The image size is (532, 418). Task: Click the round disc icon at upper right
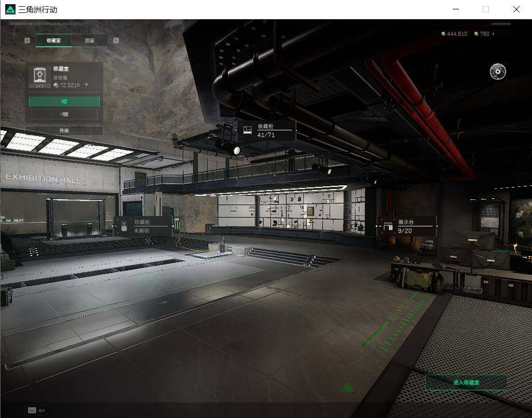pyautogui.click(x=498, y=71)
